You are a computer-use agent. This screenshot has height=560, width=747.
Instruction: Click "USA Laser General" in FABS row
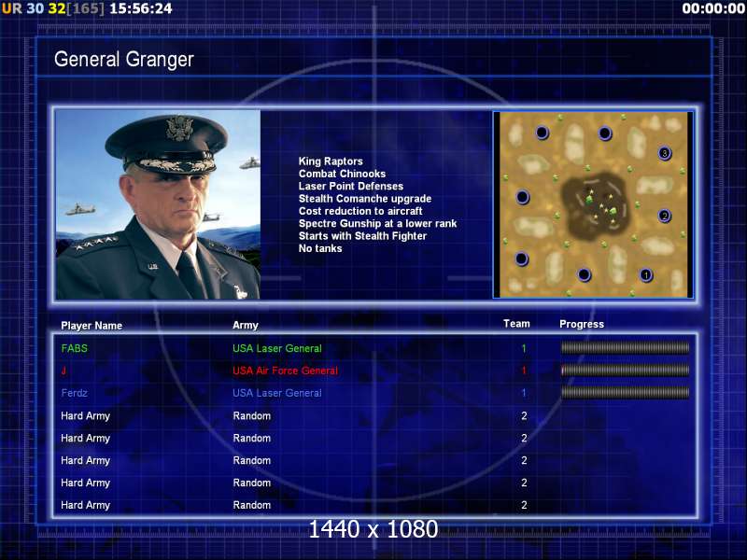pyautogui.click(x=276, y=348)
